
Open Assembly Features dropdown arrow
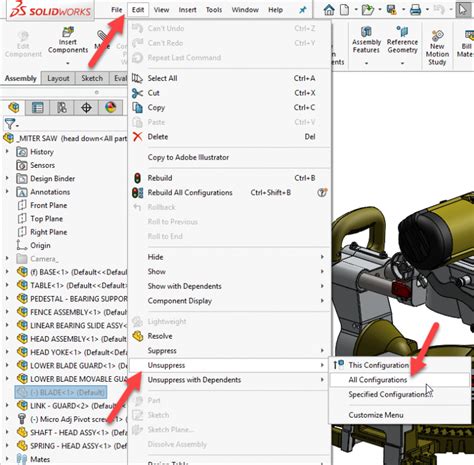point(366,63)
